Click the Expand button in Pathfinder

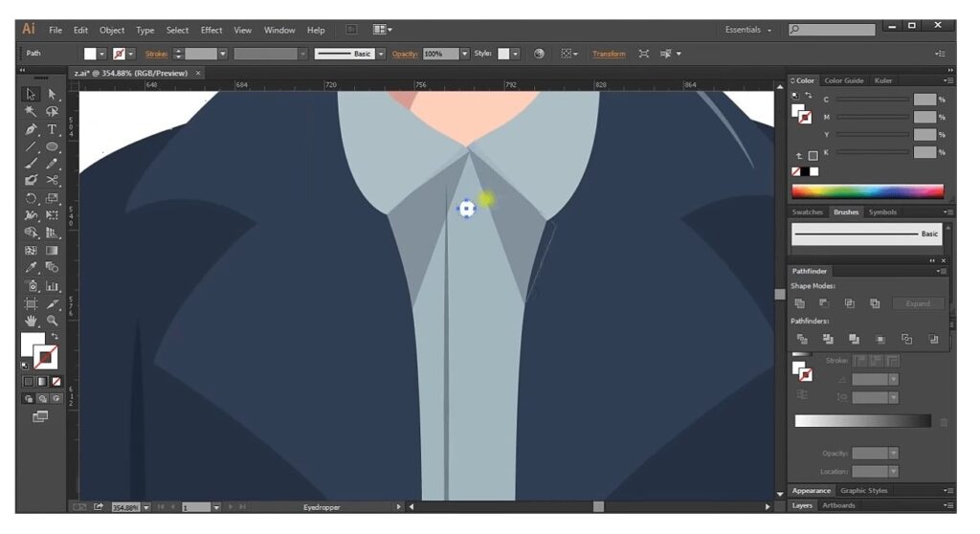(x=918, y=304)
